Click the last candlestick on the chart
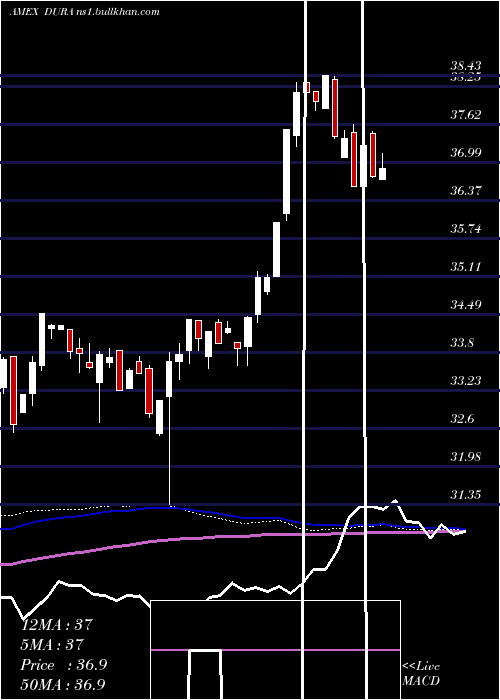This screenshot has height=700, width=500. click(383, 174)
